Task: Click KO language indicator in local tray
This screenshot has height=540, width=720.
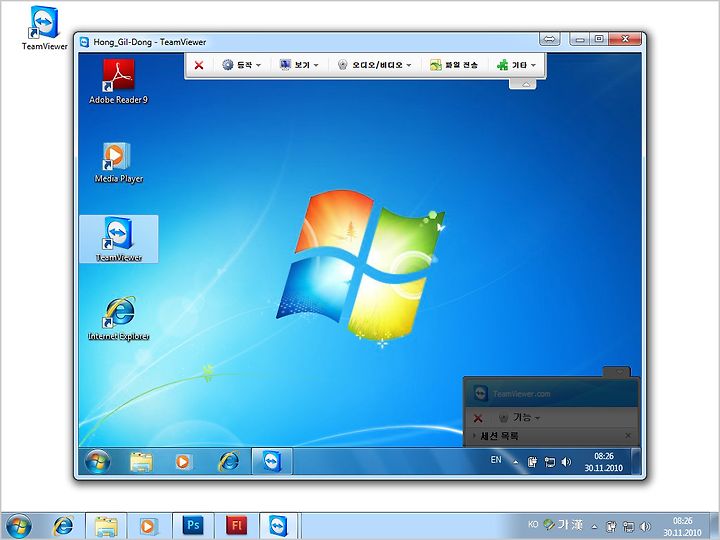Action: (x=533, y=524)
